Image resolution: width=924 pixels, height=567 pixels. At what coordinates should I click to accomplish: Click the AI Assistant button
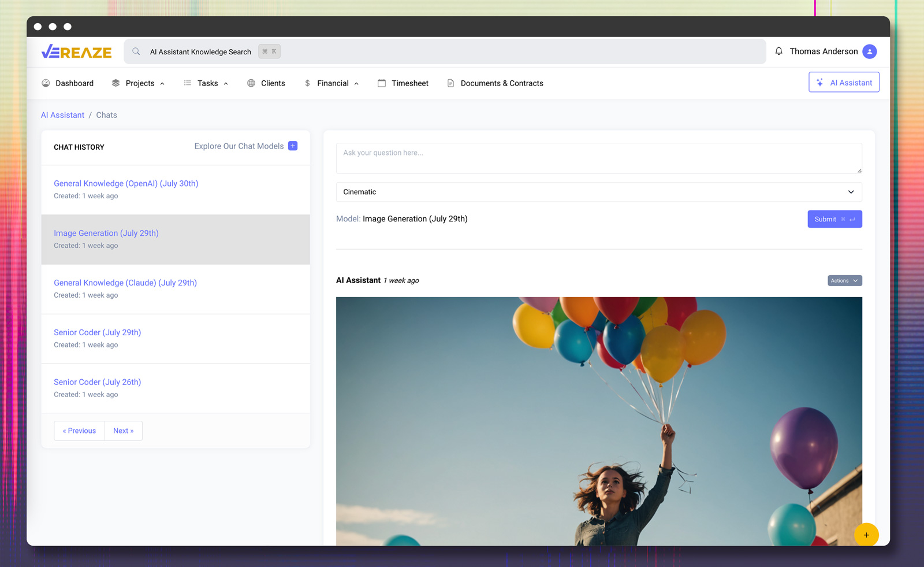tap(844, 83)
